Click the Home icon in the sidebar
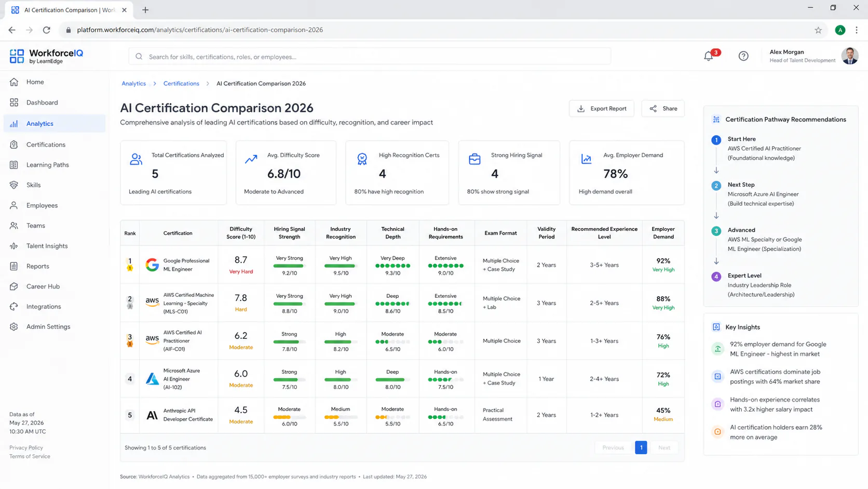This screenshot has width=868, height=489. (14, 82)
